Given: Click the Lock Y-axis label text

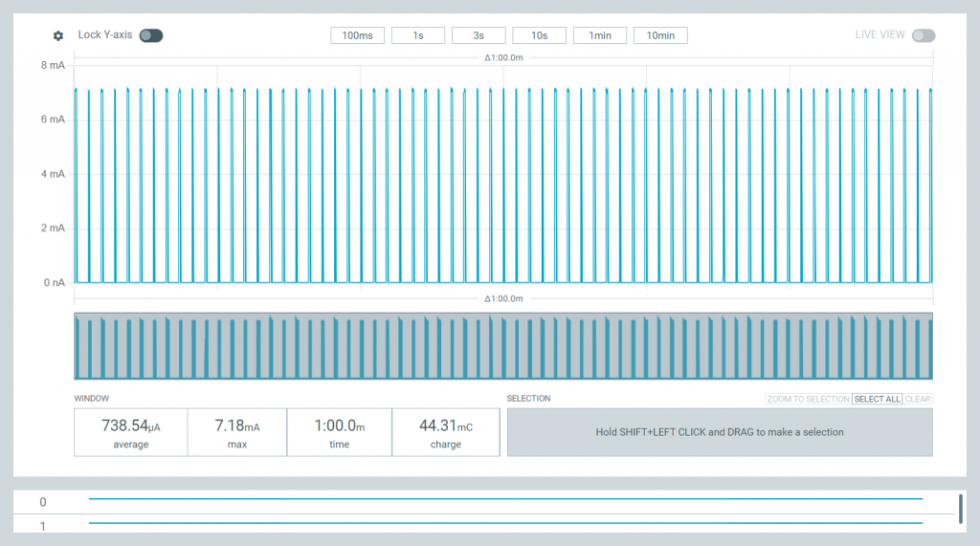Looking at the screenshot, I should click(105, 35).
